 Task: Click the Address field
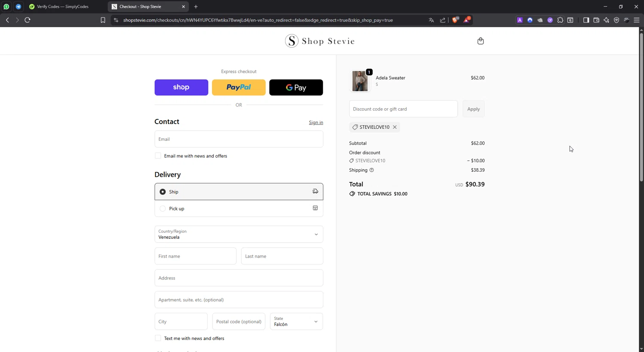tap(239, 278)
